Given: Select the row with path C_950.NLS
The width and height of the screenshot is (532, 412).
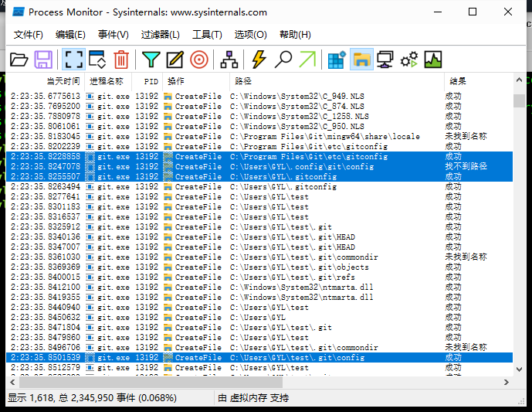Looking at the screenshot, I should 259,126.
